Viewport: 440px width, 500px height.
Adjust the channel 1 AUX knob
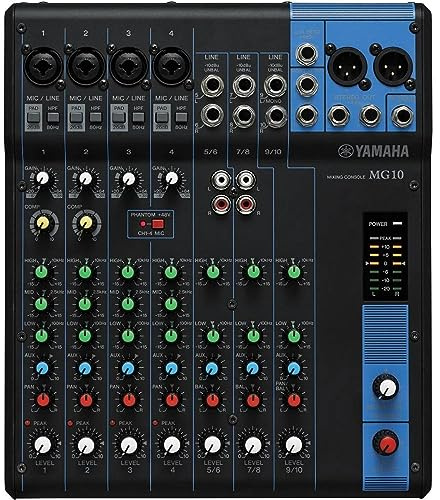42,368
